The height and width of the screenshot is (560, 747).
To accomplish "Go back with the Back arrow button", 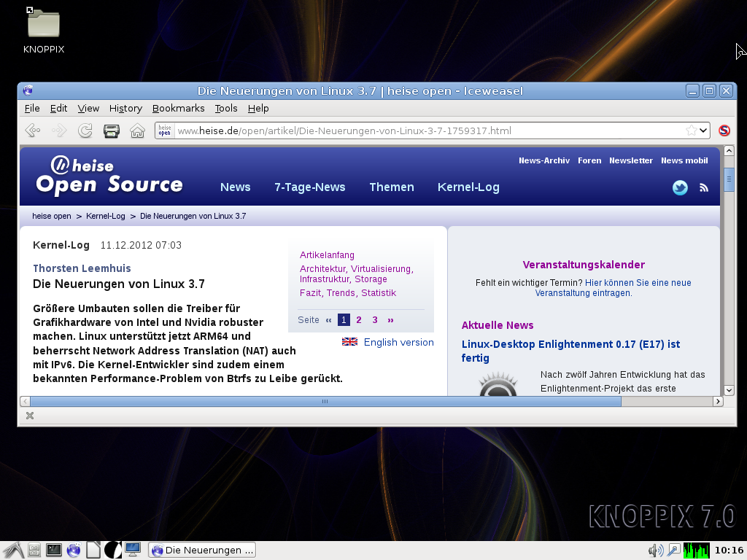I will click(x=32, y=130).
